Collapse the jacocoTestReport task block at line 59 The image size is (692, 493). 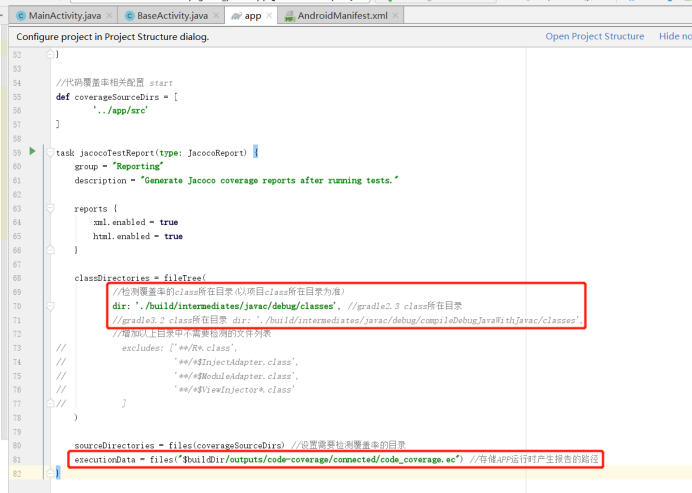coord(50,153)
